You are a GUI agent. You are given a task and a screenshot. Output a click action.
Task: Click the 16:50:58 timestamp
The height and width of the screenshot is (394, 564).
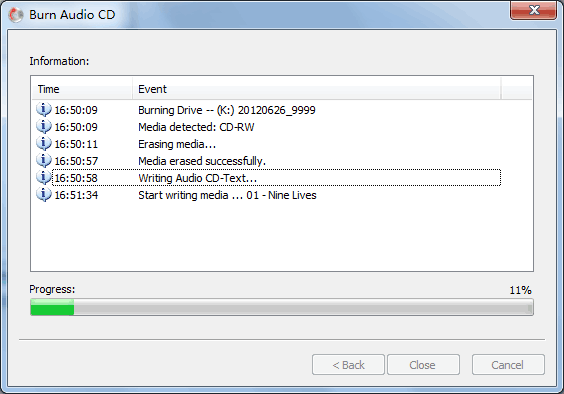click(76, 178)
